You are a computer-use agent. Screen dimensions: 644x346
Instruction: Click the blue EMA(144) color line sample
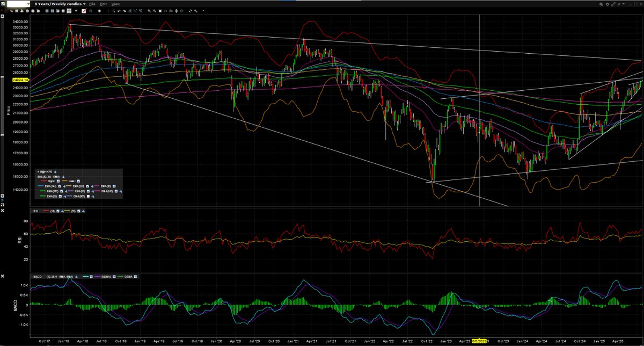(41, 186)
